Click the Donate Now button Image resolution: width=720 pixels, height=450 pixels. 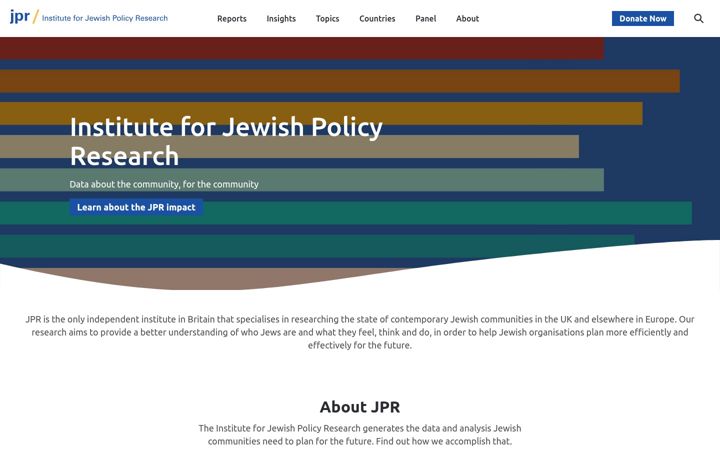[642, 18]
